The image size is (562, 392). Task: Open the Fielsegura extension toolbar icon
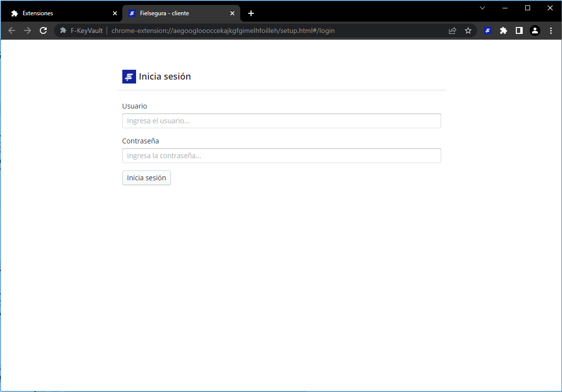coord(487,30)
